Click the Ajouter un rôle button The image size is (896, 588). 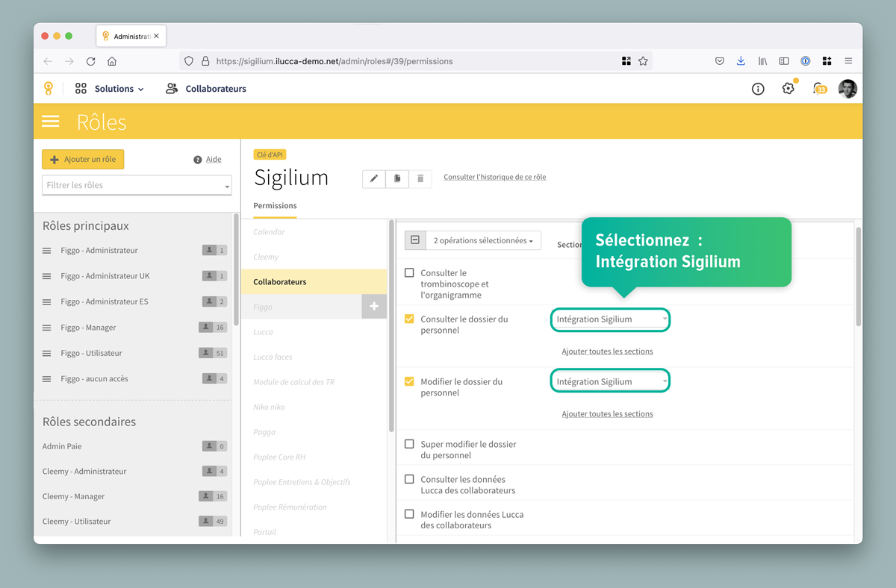(x=83, y=160)
